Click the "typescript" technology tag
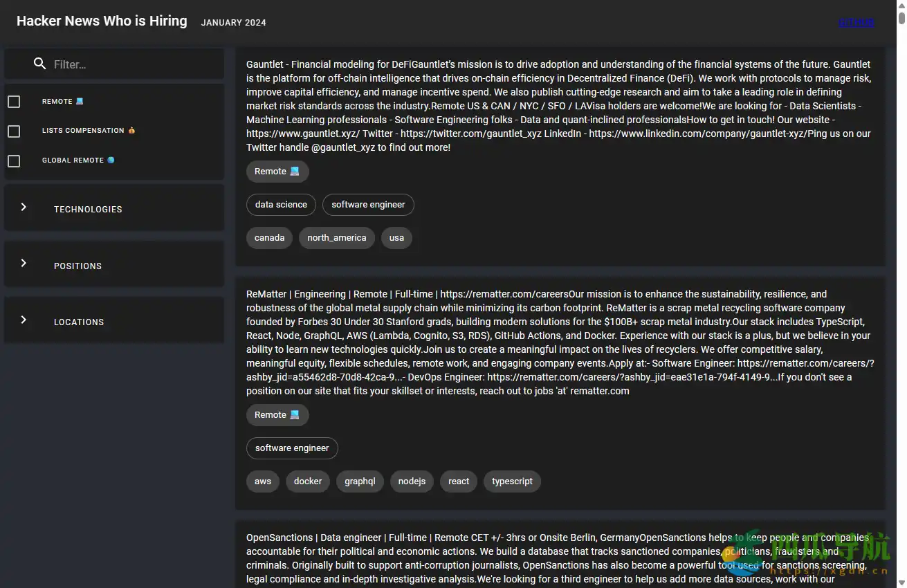The height and width of the screenshot is (588, 907). [x=512, y=481]
